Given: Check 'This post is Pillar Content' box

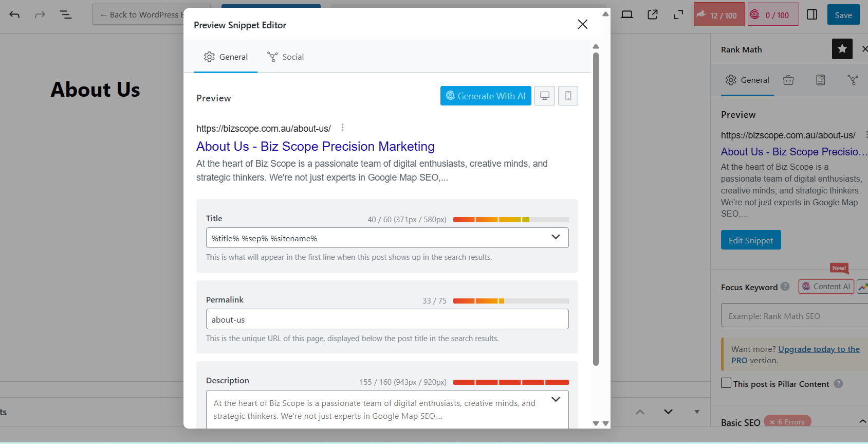Looking at the screenshot, I should (x=726, y=383).
